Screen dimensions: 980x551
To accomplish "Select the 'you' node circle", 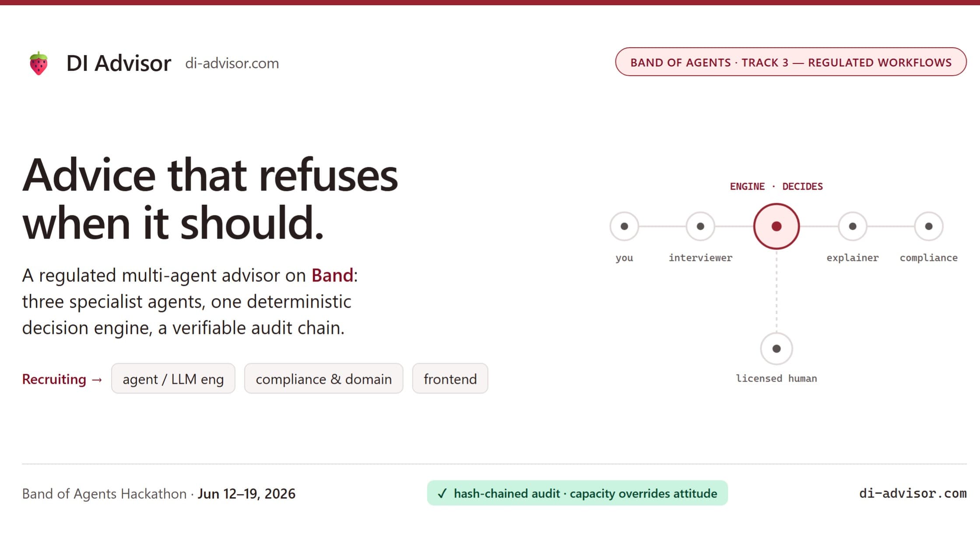I will (624, 226).
